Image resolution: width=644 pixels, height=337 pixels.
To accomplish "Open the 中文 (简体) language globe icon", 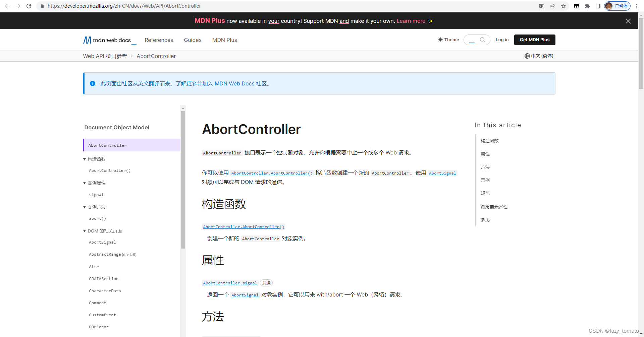I will [527, 56].
